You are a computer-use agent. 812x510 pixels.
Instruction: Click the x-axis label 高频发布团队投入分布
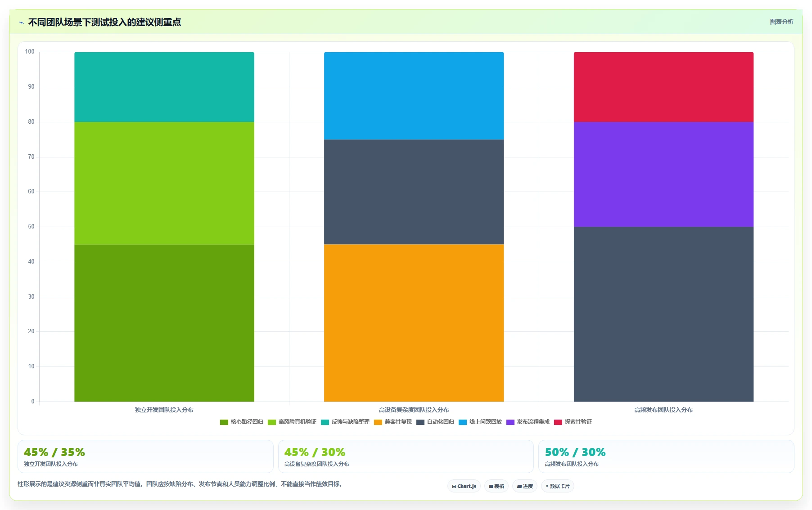click(x=664, y=410)
